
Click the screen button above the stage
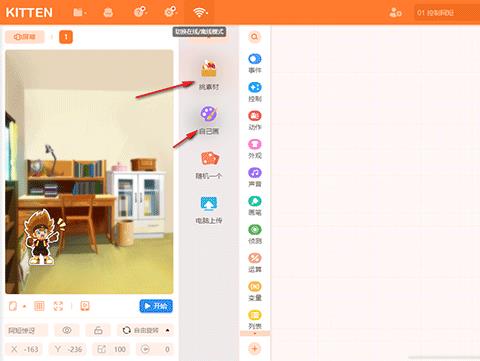tap(24, 37)
